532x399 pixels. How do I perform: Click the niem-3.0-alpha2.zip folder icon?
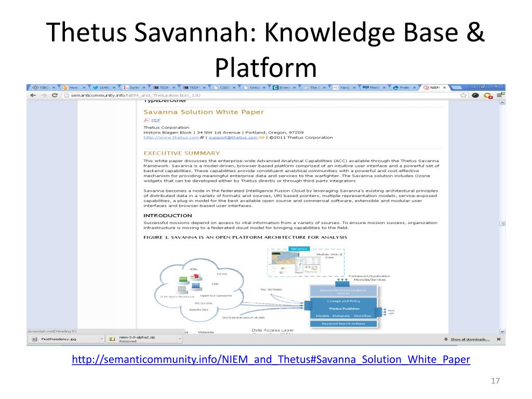coord(112,339)
